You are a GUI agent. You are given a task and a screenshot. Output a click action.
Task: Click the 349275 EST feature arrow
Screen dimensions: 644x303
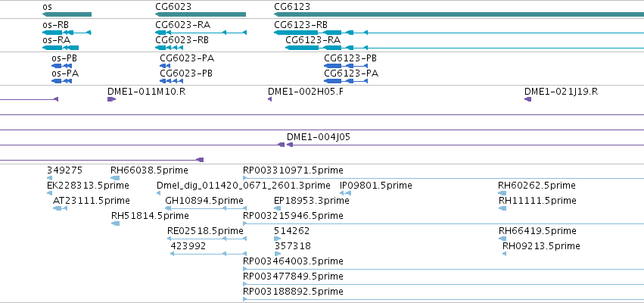(x=50, y=178)
